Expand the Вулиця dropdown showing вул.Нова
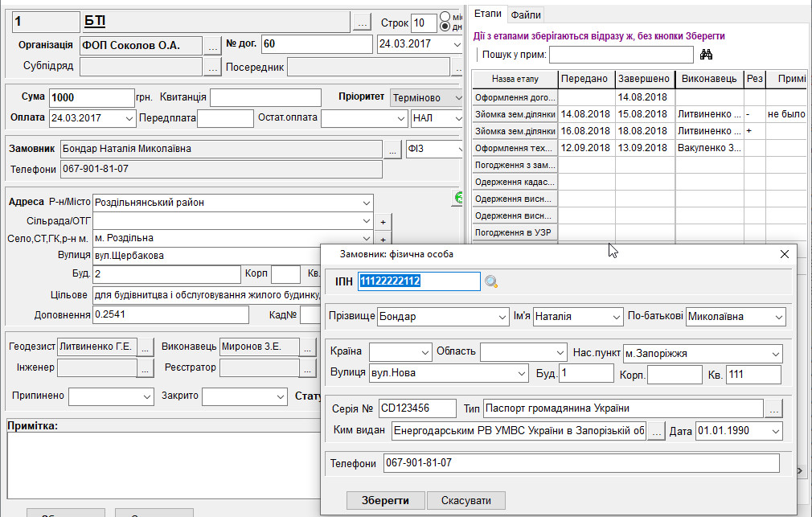The height and width of the screenshot is (517, 812). coord(522,374)
